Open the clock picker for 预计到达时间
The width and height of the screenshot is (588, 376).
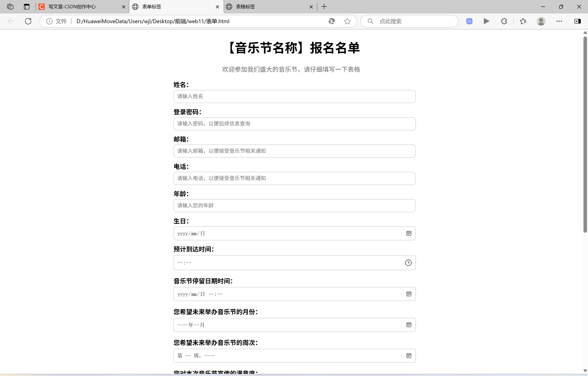coord(408,263)
